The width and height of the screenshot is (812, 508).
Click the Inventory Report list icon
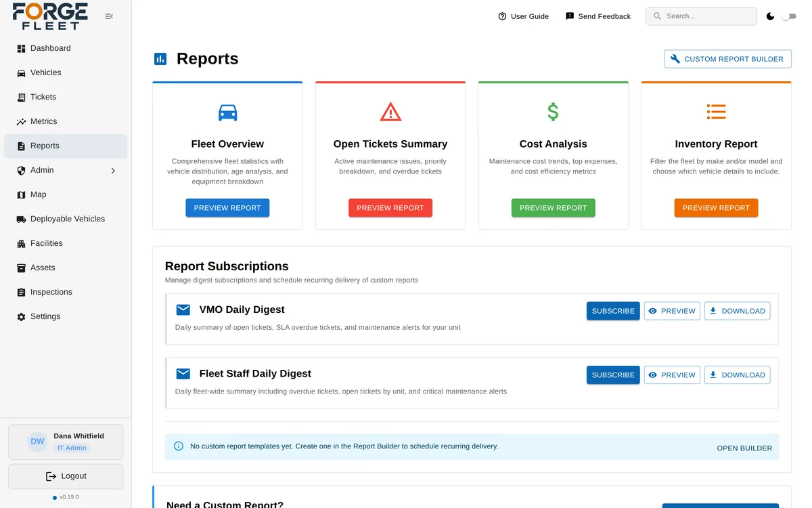(716, 112)
